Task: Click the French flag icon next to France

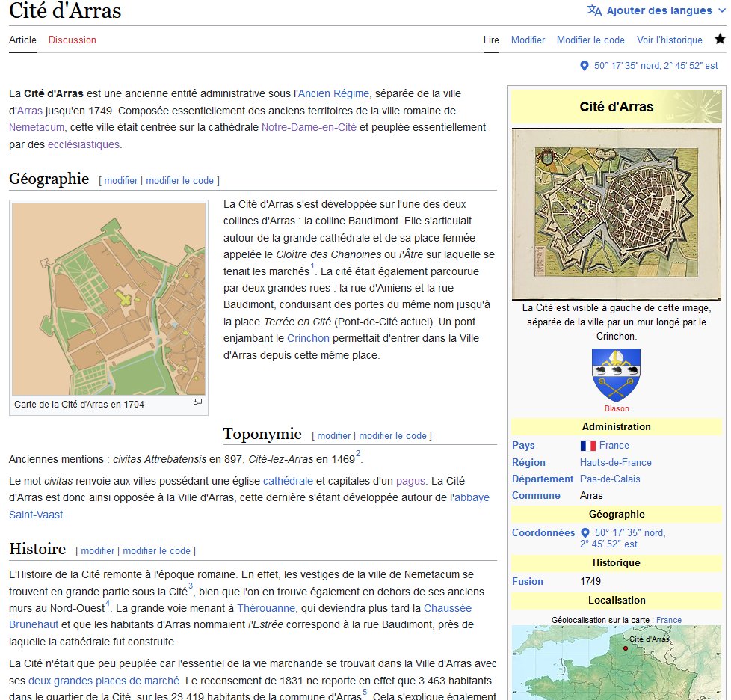Action: point(588,446)
